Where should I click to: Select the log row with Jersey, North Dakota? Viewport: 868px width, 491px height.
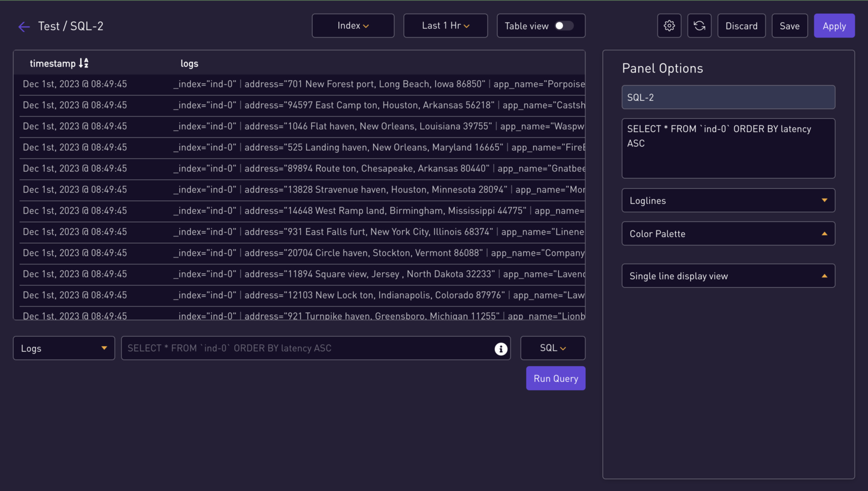(x=302, y=274)
